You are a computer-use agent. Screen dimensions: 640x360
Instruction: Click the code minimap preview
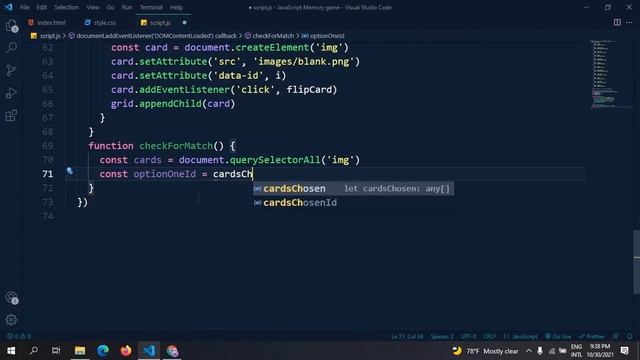604,73
